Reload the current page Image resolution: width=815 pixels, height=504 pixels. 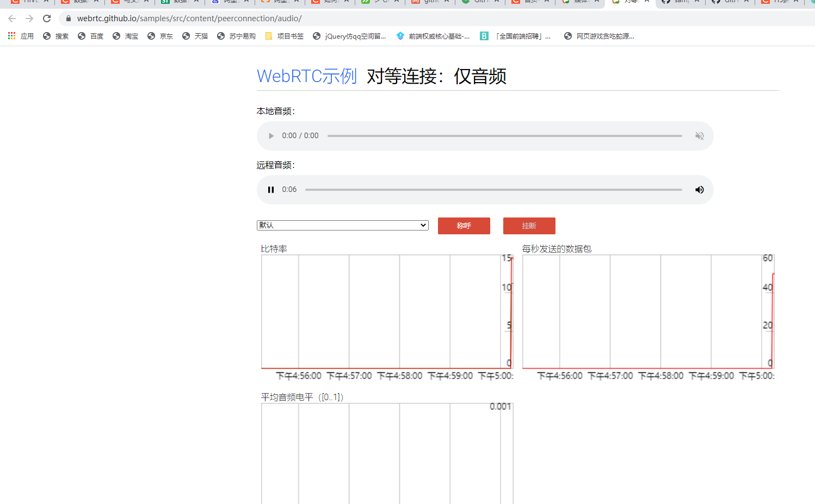coord(46,18)
